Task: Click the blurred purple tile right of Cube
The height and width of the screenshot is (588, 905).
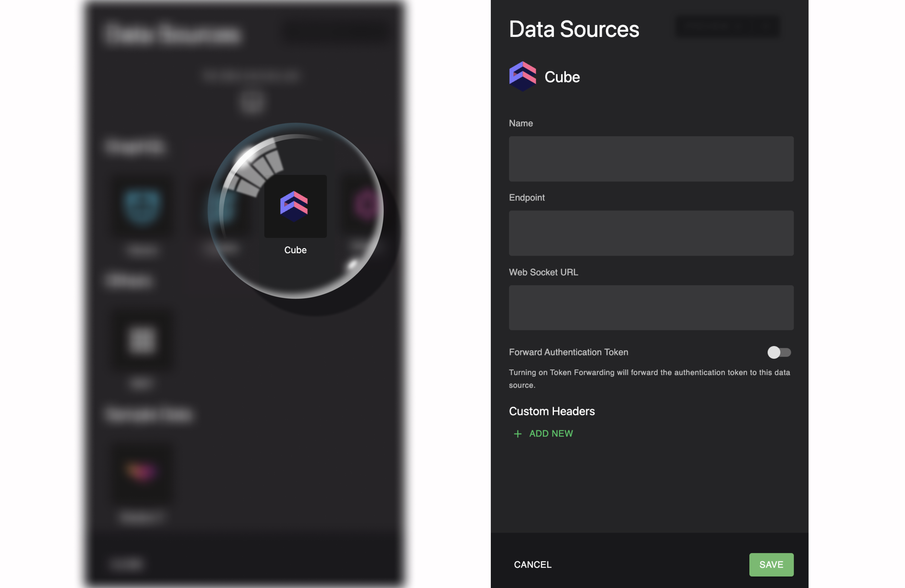Action: [365, 205]
